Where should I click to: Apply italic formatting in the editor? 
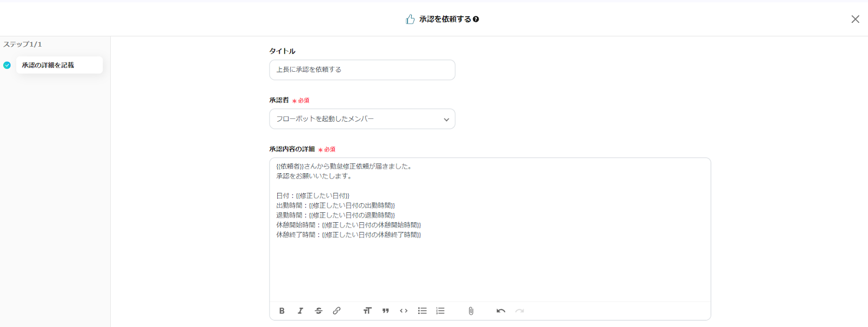coord(300,311)
